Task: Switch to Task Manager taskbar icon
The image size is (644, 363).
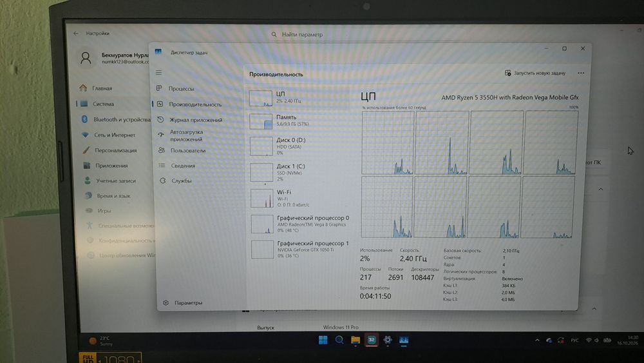Action: tap(404, 340)
